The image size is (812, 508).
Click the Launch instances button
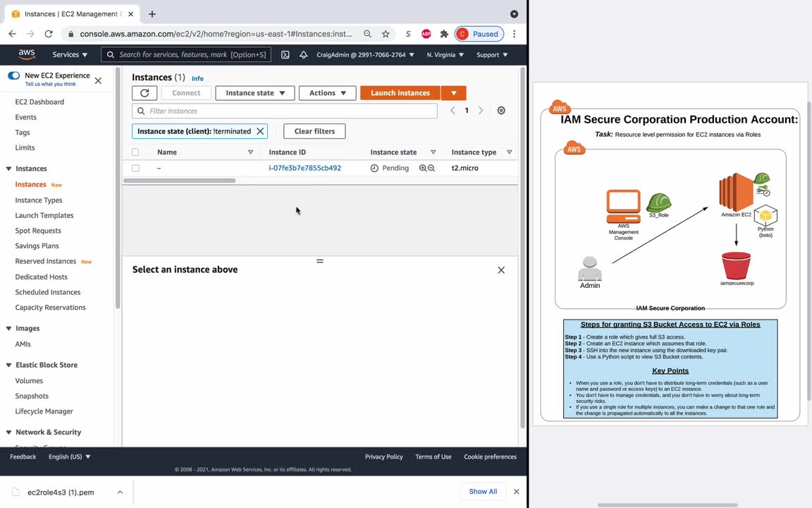[x=400, y=93]
